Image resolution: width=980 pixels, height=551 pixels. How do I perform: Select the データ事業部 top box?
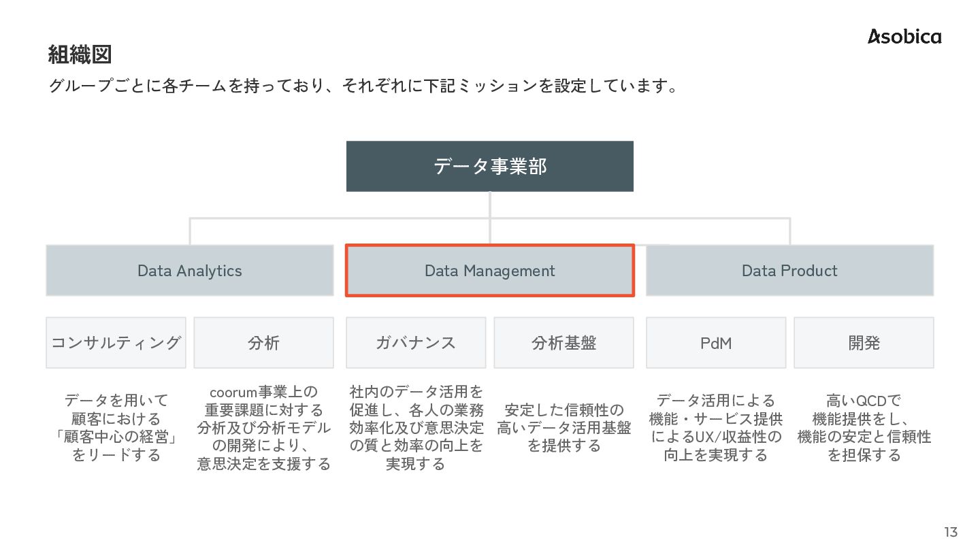pos(489,166)
